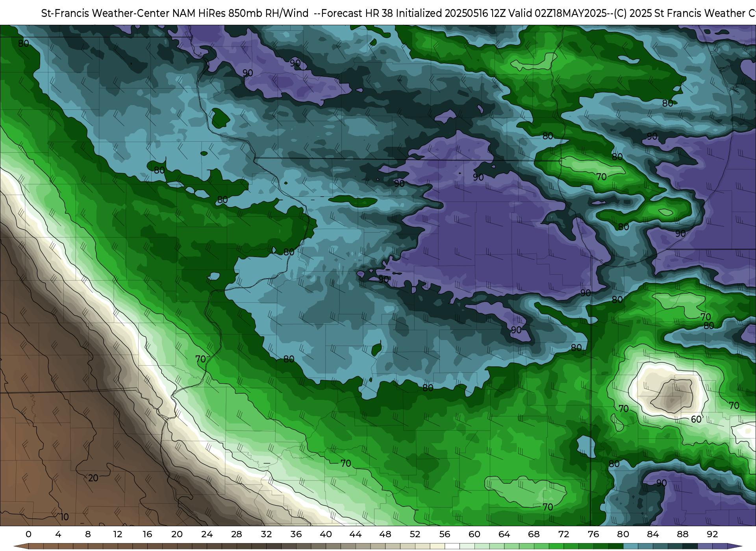Click the colorbar tick label '84'

[x=653, y=534]
